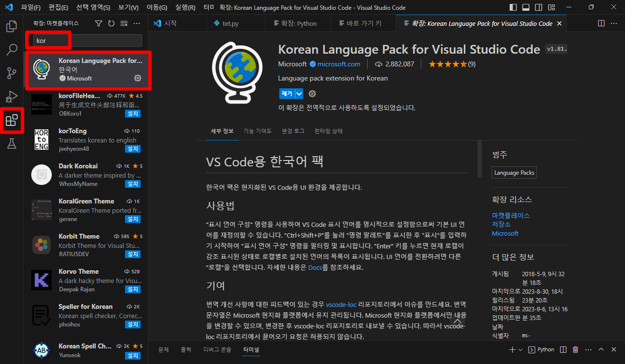This screenshot has width=625, height=364.
Task: Refresh the extensions marketplace list
Action: coord(111,23)
